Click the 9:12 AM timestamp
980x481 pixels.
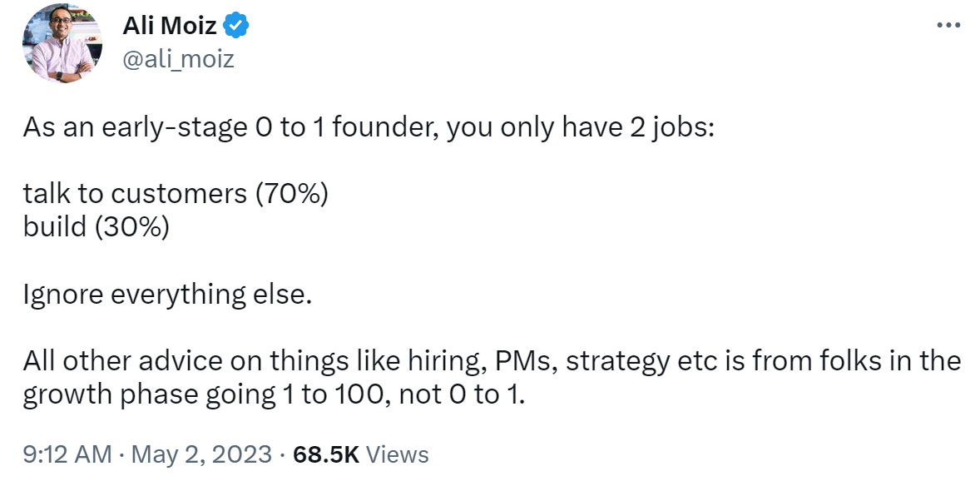(67, 454)
